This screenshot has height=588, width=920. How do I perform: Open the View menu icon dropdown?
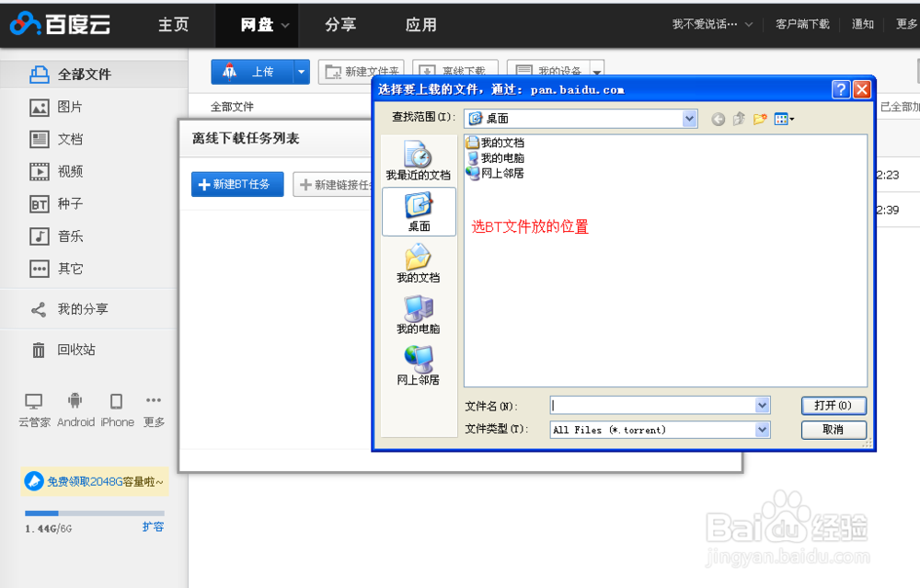pyautogui.click(x=784, y=119)
